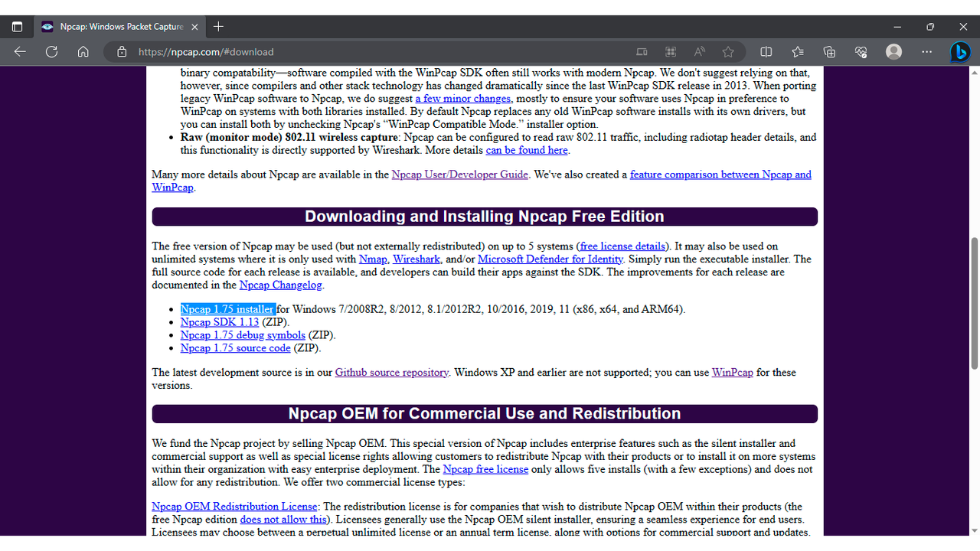
Task: Download the Npcap 1.75 installer
Action: pos(227,309)
